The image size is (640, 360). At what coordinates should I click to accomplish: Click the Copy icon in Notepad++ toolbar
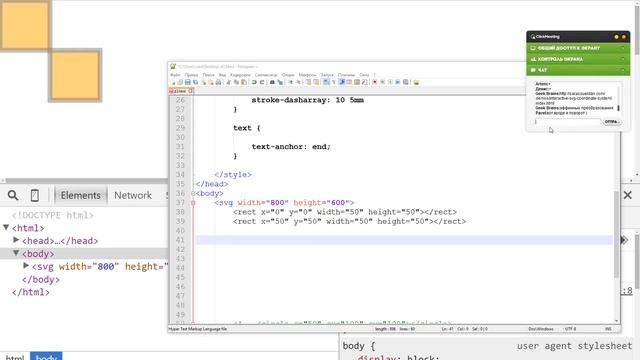(x=237, y=82)
